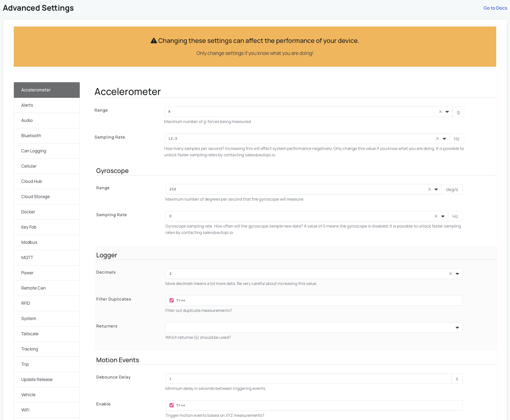
Task: Open the System settings section
Action: (47, 319)
